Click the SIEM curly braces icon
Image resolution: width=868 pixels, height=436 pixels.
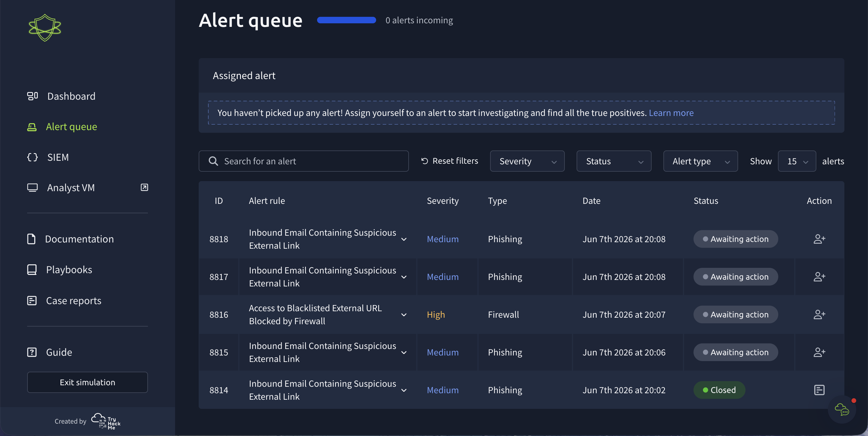point(32,157)
